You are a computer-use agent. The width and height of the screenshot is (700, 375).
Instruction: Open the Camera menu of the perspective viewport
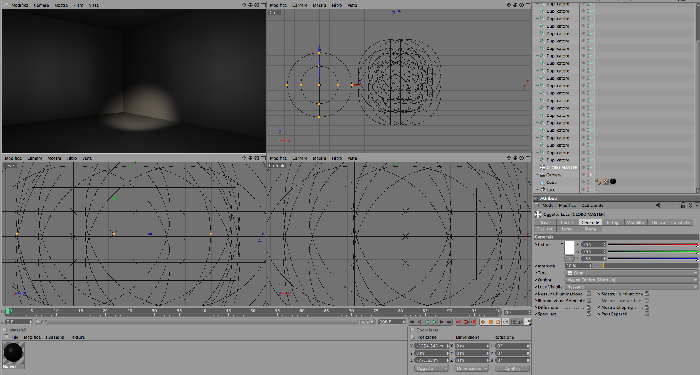(41, 5)
